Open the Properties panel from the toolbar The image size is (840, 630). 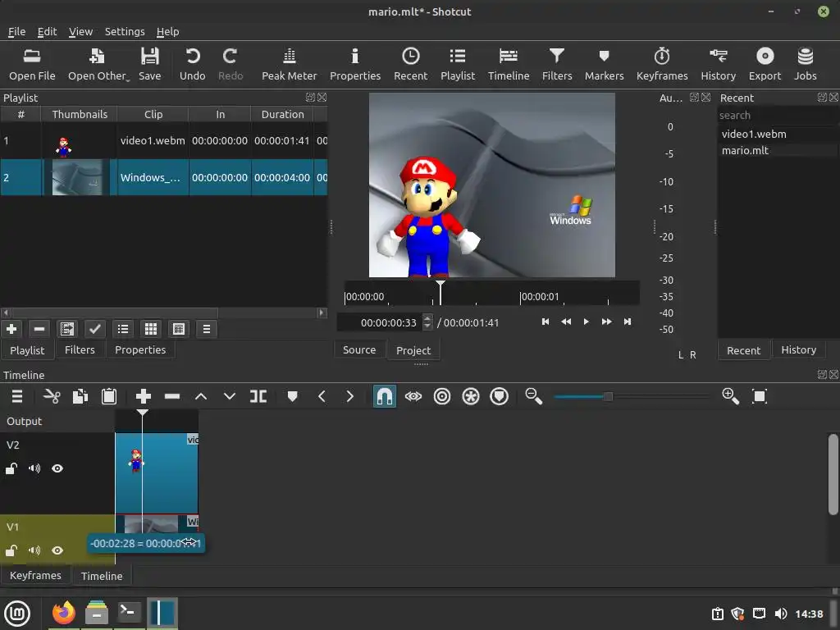[354, 64]
